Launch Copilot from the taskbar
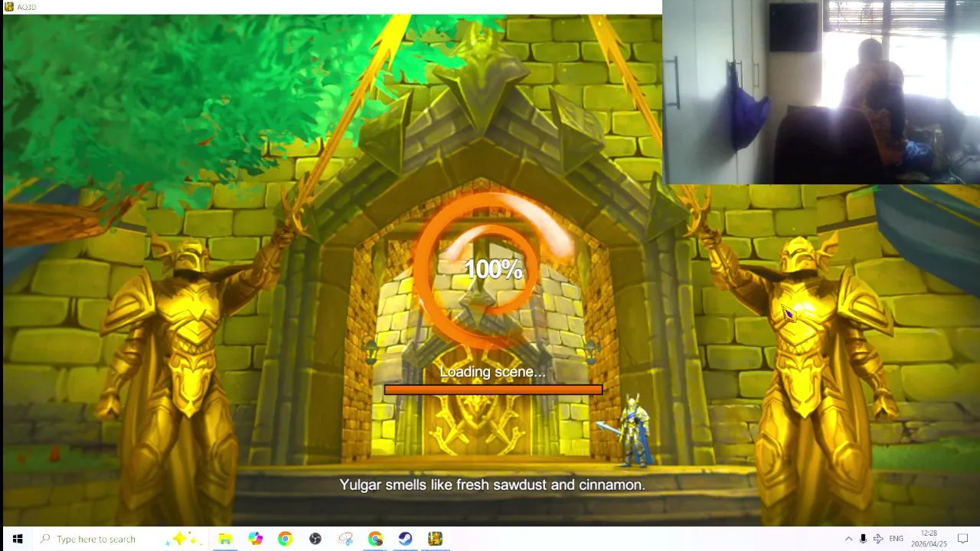Viewport: 980px width, 551px height. tap(255, 539)
